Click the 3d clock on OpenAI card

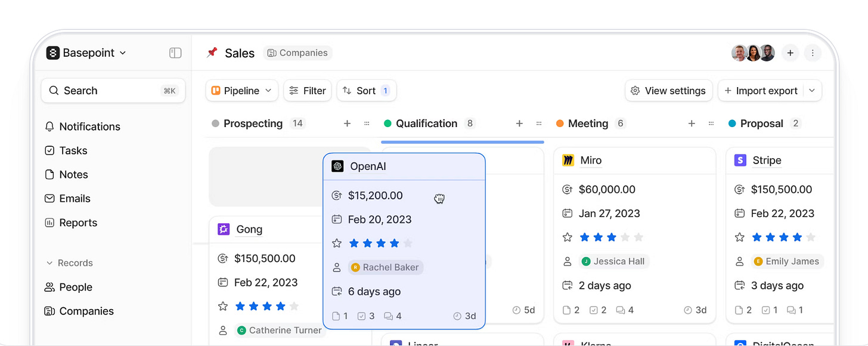point(464,316)
